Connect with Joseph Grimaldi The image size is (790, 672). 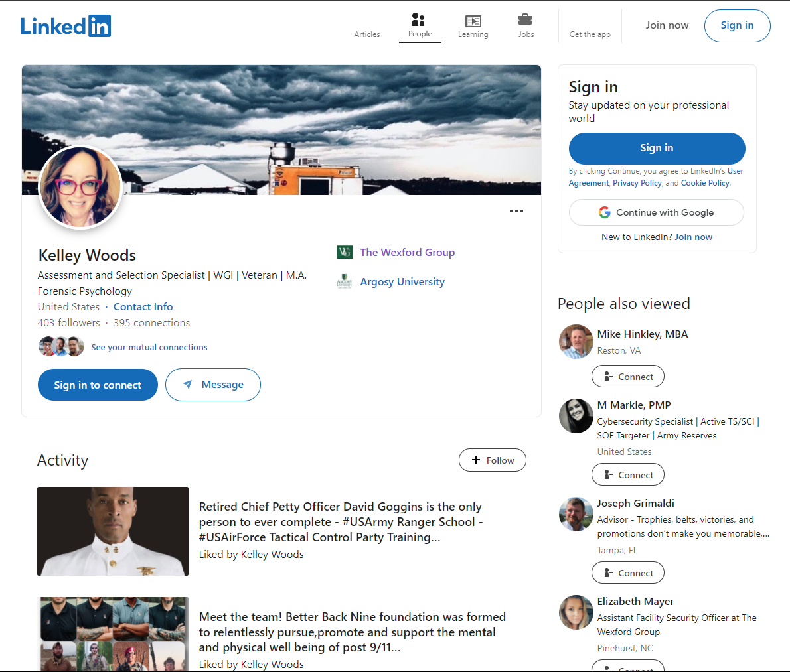tap(628, 573)
